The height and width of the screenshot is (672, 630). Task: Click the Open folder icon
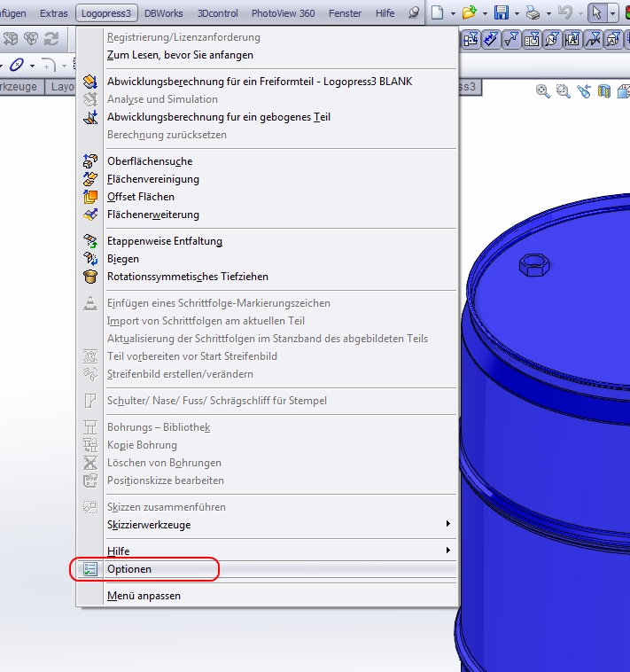470,13
